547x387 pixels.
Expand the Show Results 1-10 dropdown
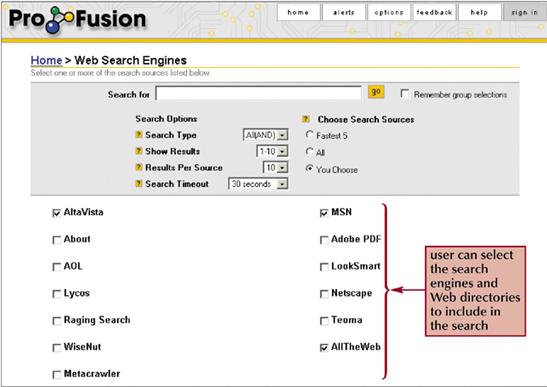pos(272,151)
